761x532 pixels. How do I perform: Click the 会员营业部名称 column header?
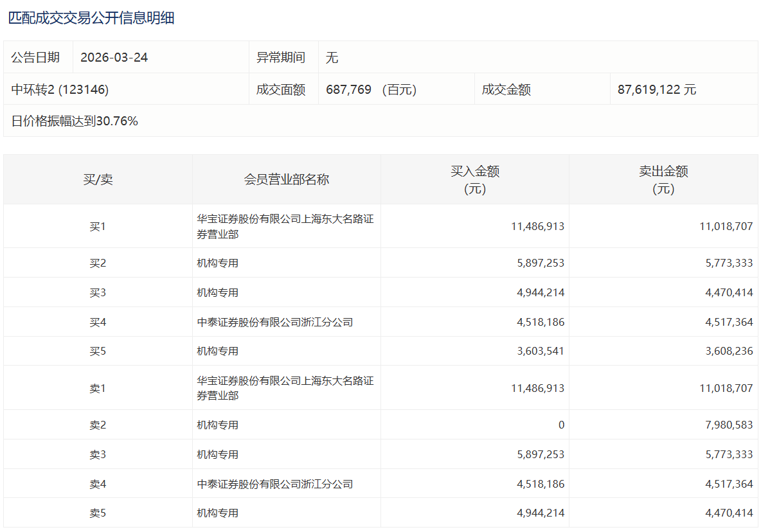286,179
